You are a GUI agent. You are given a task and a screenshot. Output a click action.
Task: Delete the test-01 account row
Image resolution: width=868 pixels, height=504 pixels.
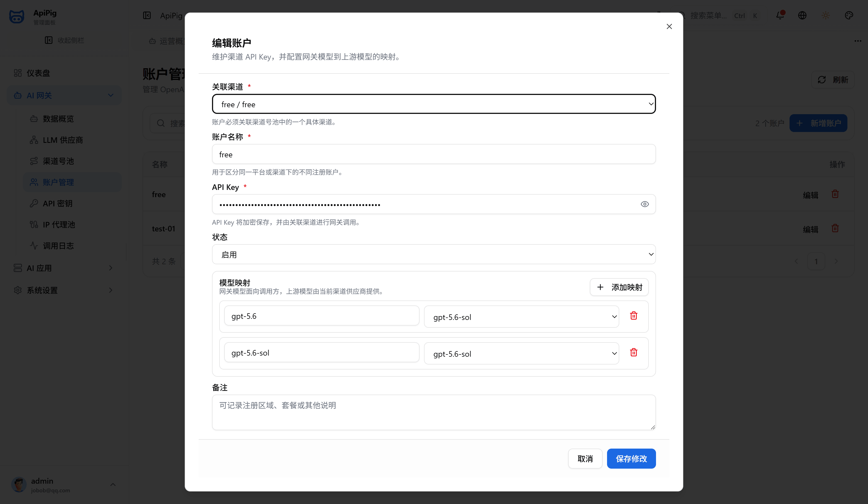pyautogui.click(x=835, y=228)
